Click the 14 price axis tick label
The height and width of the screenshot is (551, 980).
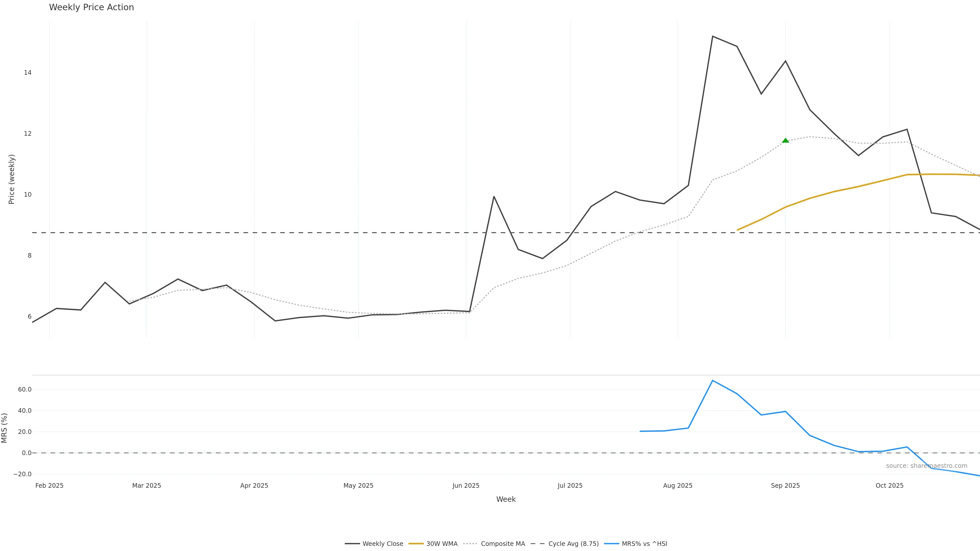coord(27,73)
